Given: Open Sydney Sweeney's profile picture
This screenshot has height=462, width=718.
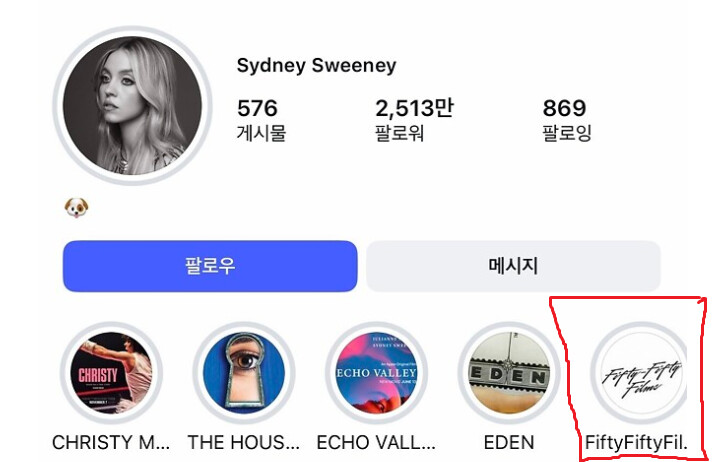Looking at the screenshot, I should (132, 106).
